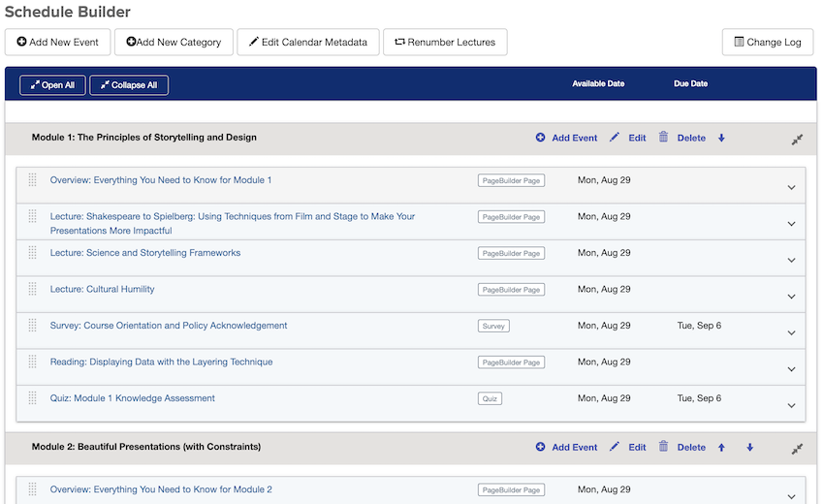Image resolution: width=824 pixels, height=504 pixels.
Task: Add Event to Module 1
Action: point(575,138)
